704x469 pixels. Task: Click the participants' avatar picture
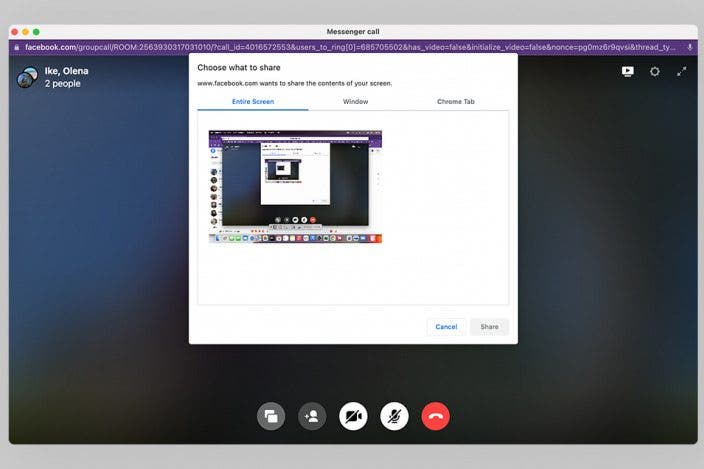(x=27, y=77)
